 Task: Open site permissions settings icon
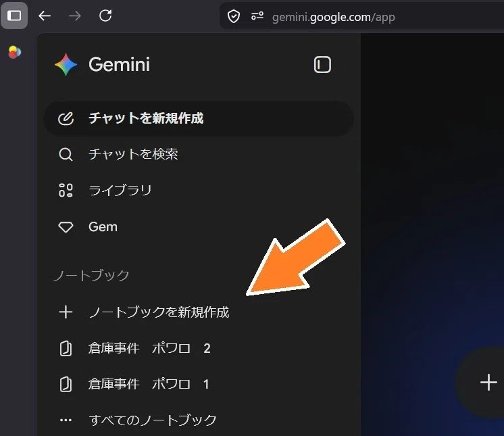click(257, 16)
